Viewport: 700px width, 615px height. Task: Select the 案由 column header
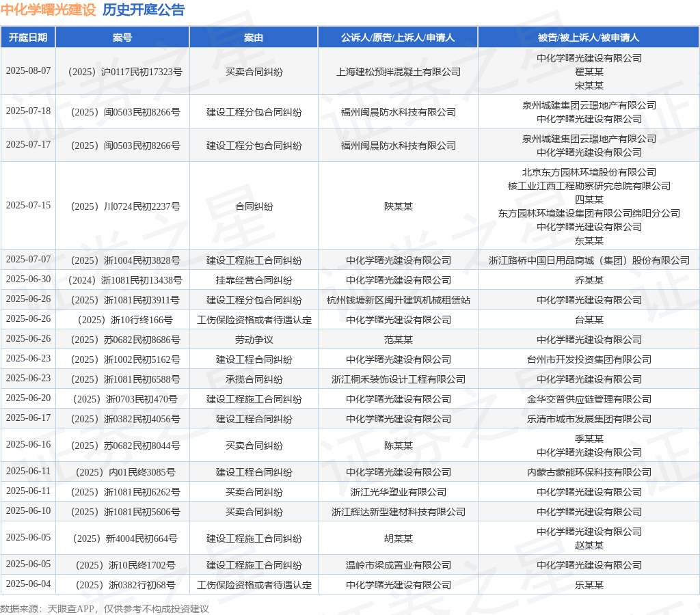tap(254, 38)
